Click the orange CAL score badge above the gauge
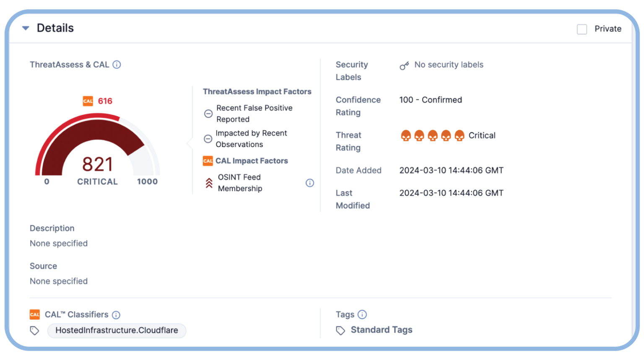 [x=88, y=101]
